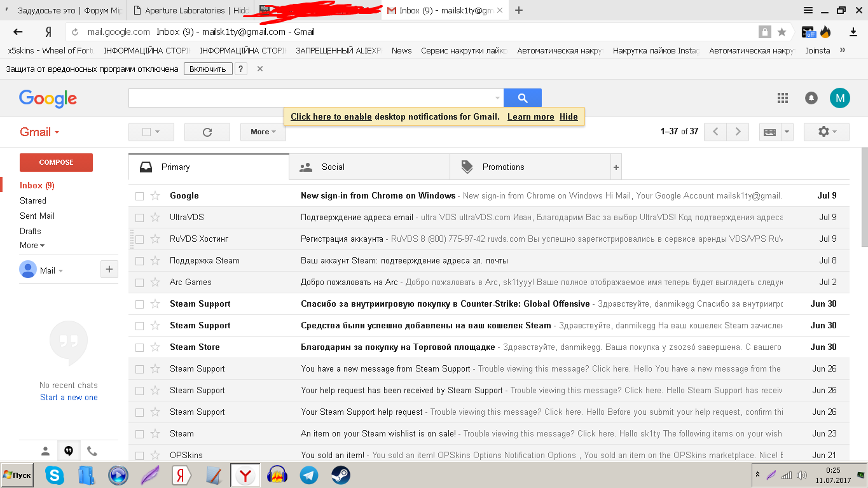
Task: Expand the More actions dropdown
Action: click(x=263, y=132)
